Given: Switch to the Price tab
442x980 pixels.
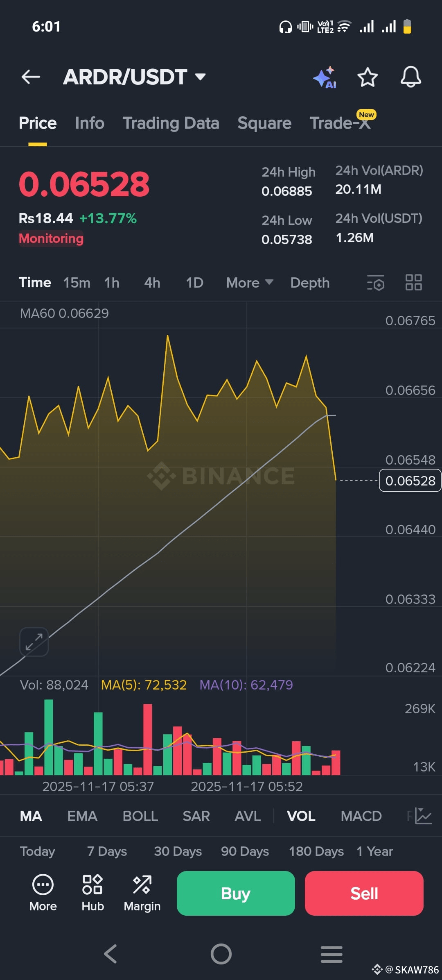Looking at the screenshot, I should click(x=38, y=123).
